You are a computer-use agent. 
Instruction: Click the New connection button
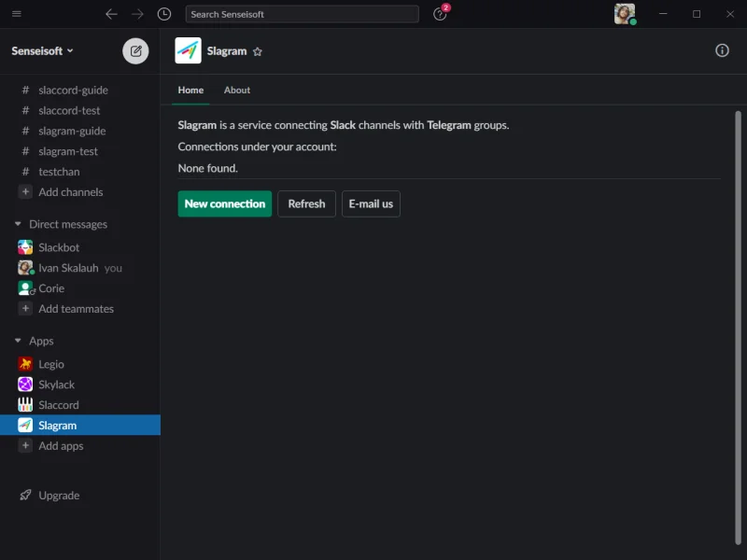[x=225, y=203]
